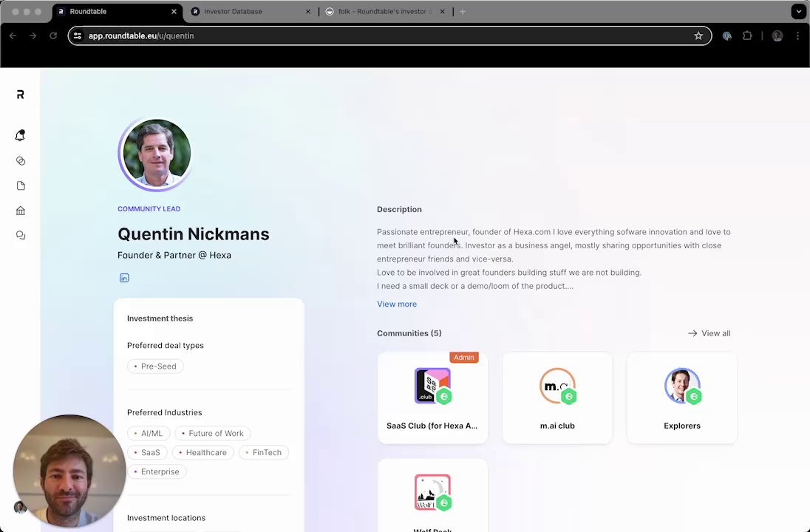Open the chat messages sidebar icon
The height and width of the screenshot is (532, 810).
(21, 236)
